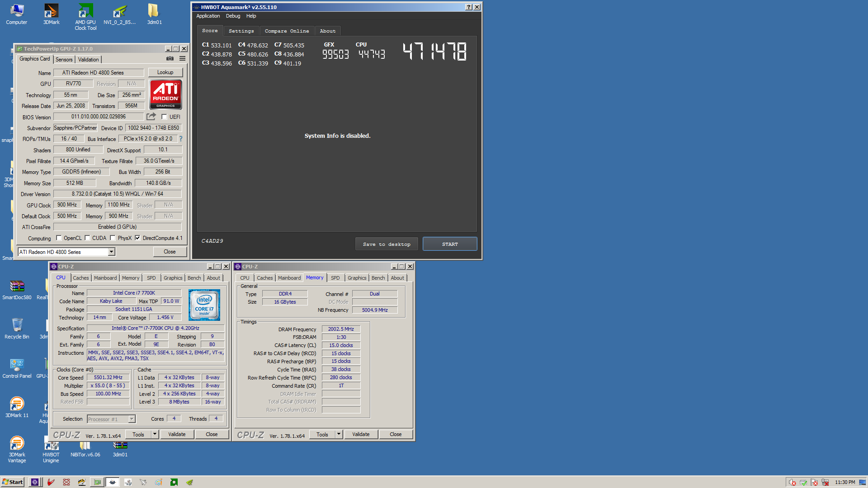Click the Intel Core i7 logo in CPU-Z
The image size is (868, 488).
pos(204,305)
